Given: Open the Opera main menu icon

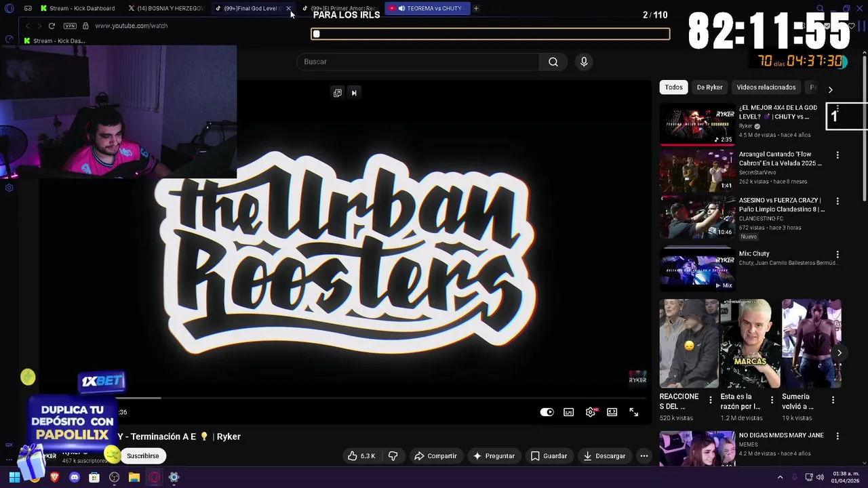Looking at the screenshot, I should [x=9, y=8].
